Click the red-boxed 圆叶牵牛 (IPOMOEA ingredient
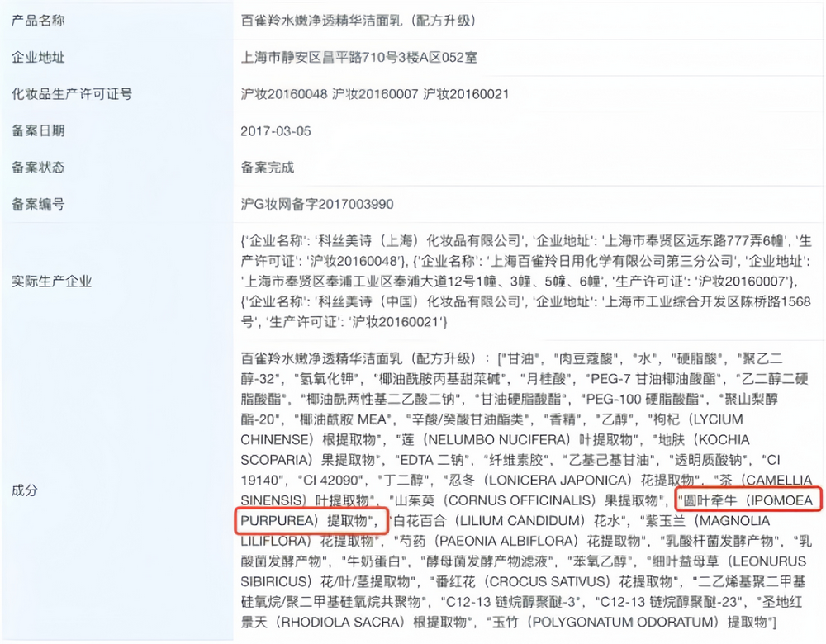Screen dimensions: 826x644 748,500
